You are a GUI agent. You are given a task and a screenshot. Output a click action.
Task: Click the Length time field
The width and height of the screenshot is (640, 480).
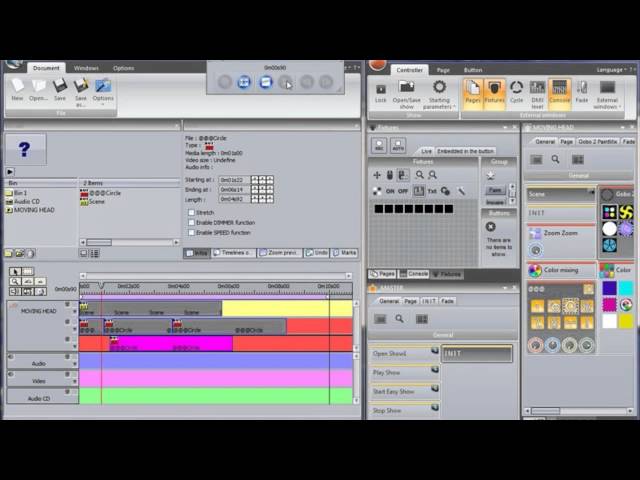click(x=234, y=200)
